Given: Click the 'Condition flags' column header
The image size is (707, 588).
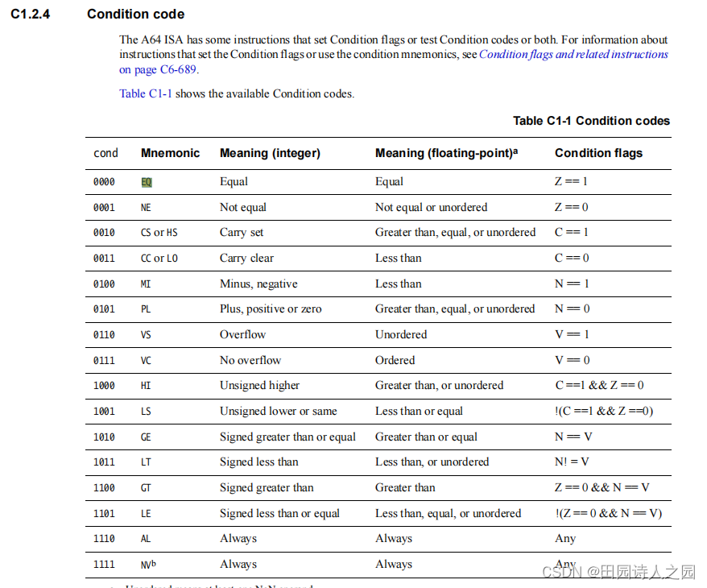Looking at the screenshot, I should coord(598,153).
